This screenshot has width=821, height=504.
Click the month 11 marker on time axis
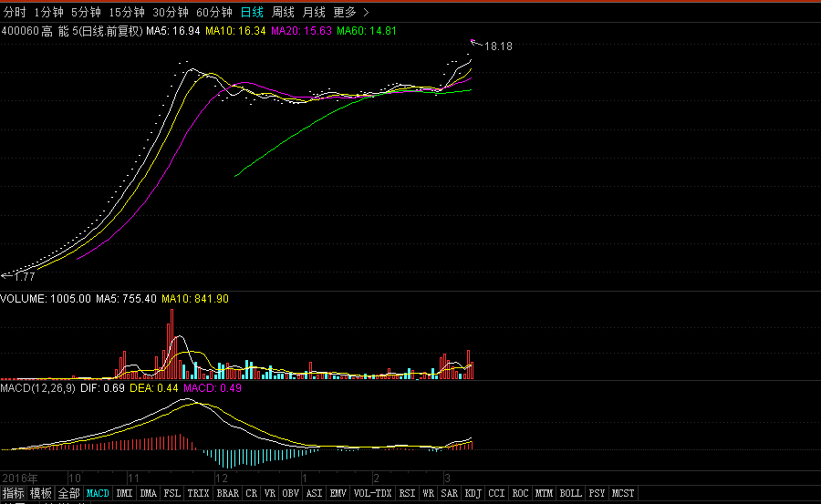point(134,478)
